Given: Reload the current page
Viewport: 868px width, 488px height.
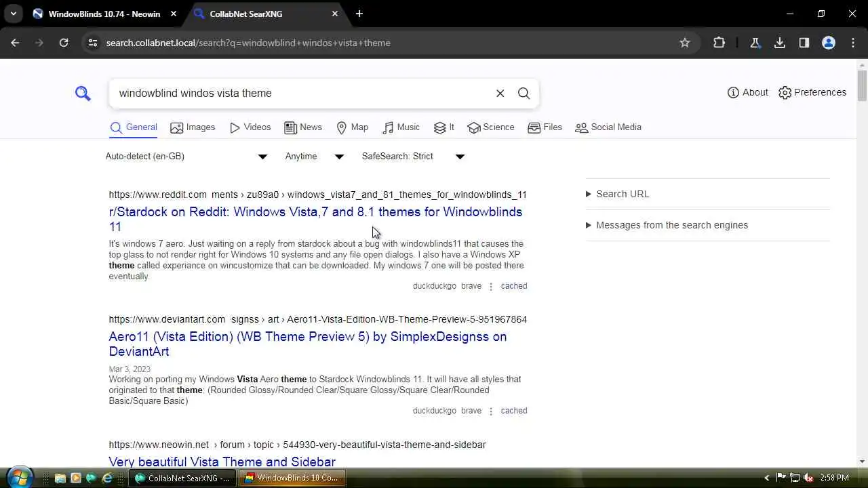Looking at the screenshot, I should (64, 43).
